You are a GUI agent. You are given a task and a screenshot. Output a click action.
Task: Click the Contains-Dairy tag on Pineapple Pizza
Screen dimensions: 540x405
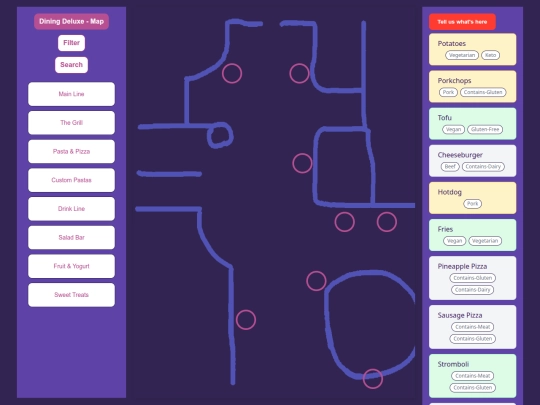pos(472,290)
